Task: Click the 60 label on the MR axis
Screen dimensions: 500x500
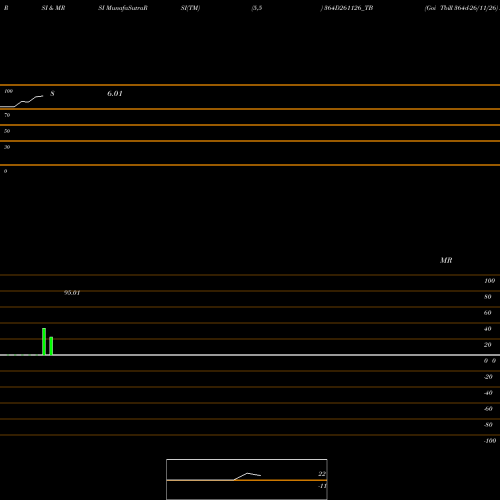Action: (488, 313)
